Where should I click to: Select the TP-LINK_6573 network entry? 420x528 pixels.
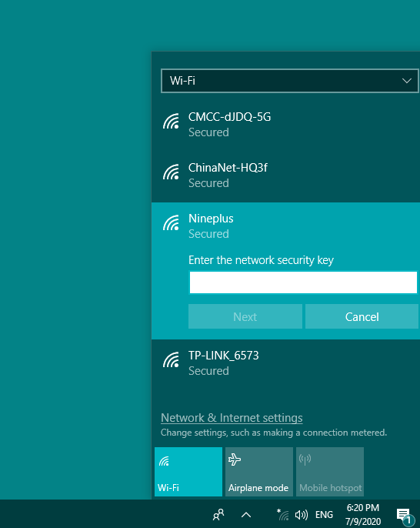pyautogui.click(x=285, y=363)
